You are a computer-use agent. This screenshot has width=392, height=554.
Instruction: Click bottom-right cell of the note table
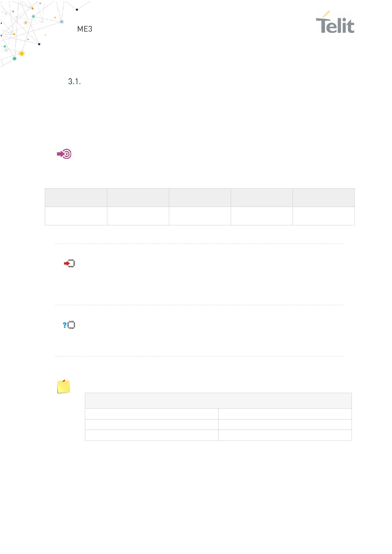tap(285, 435)
